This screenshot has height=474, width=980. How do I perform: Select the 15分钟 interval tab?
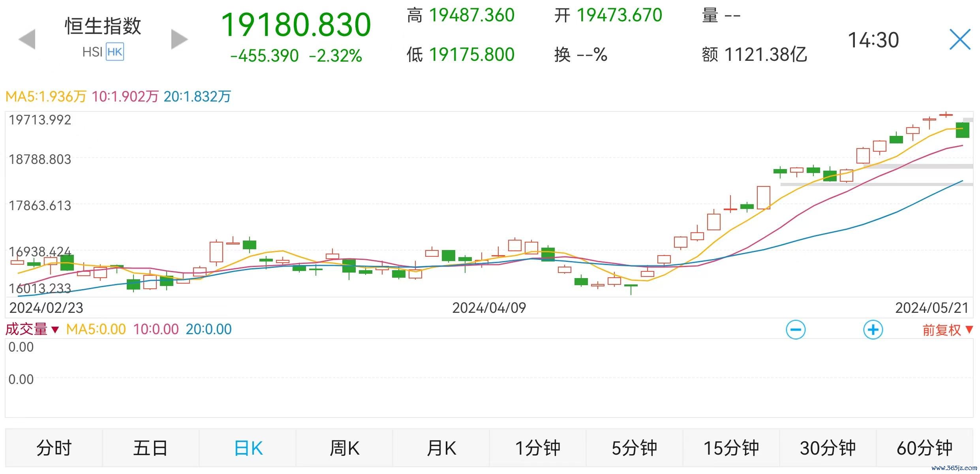[x=731, y=448]
